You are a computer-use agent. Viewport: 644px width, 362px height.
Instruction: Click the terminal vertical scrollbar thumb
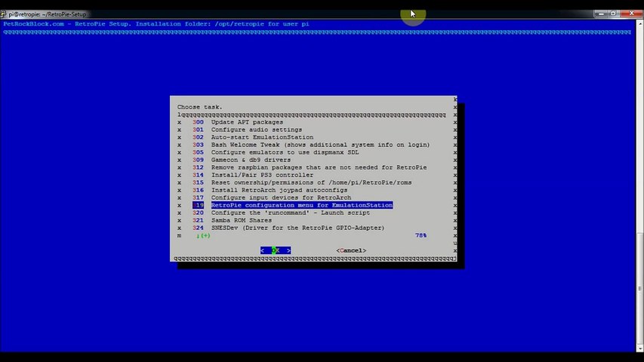click(x=640, y=289)
